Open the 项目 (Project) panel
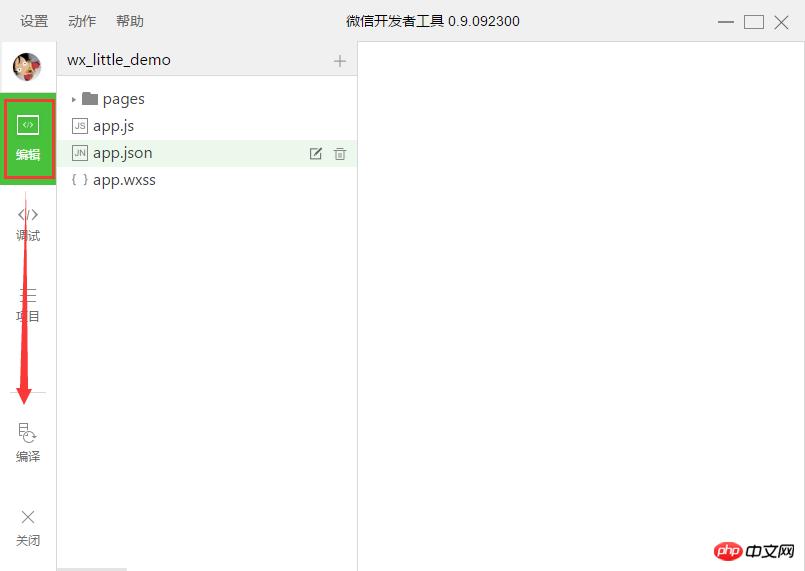805x571 pixels. [28, 304]
